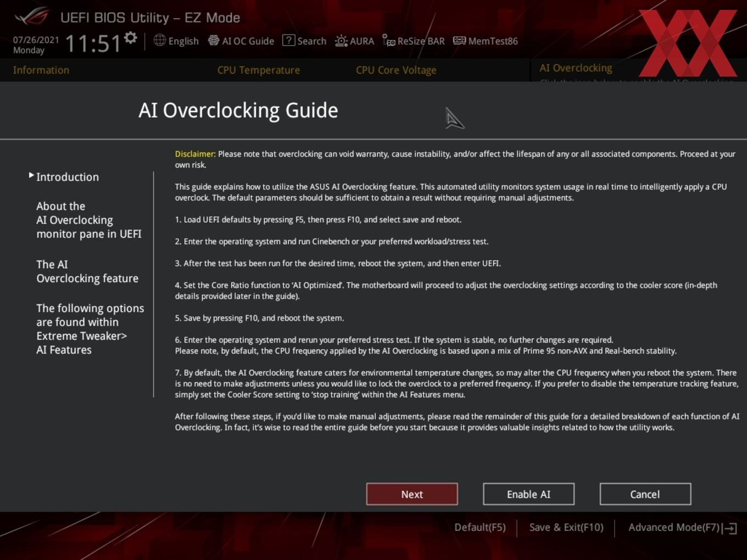Open About the AI Overclocking monitor pane section
This screenshot has height=560, width=747.
pyautogui.click(x=89, y=220)
